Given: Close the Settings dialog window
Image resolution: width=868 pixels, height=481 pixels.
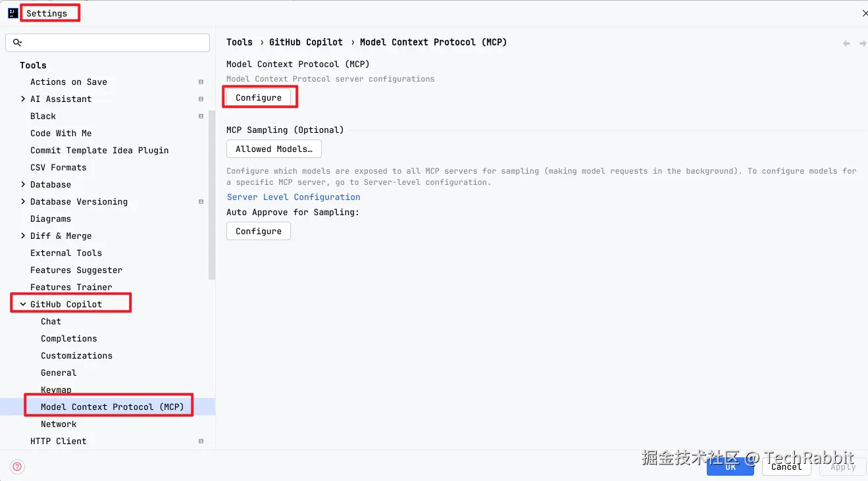Looking at the screenshot, I should tap(864, 13).
